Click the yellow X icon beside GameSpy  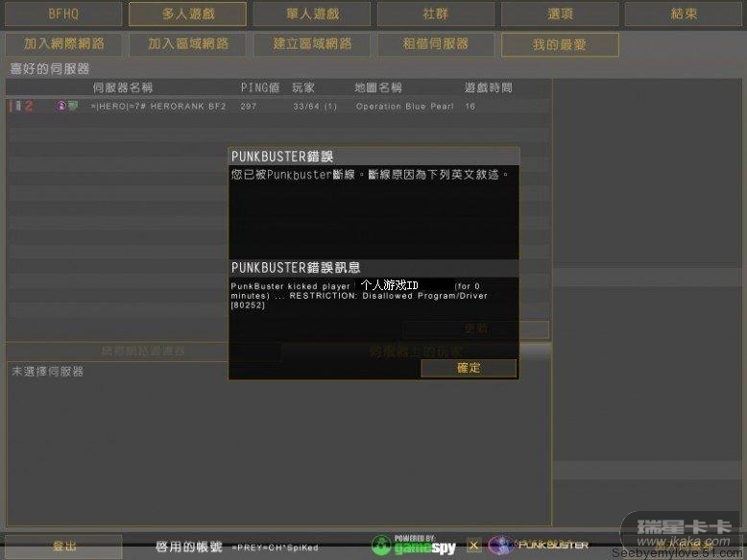click(473, 545)
